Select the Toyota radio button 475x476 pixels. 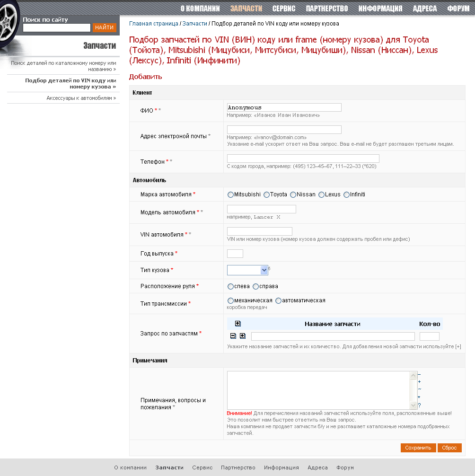tap(267, 194)
